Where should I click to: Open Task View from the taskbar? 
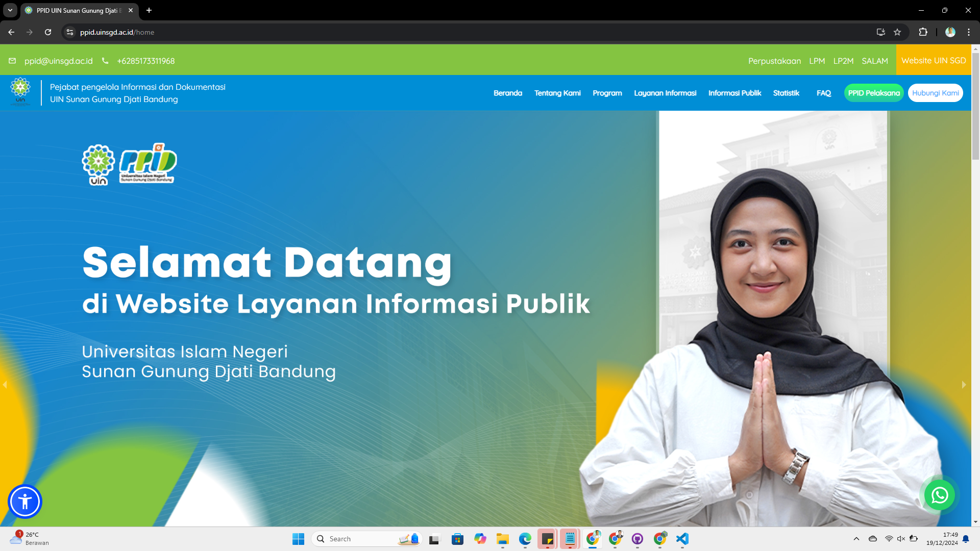(434, 539)
